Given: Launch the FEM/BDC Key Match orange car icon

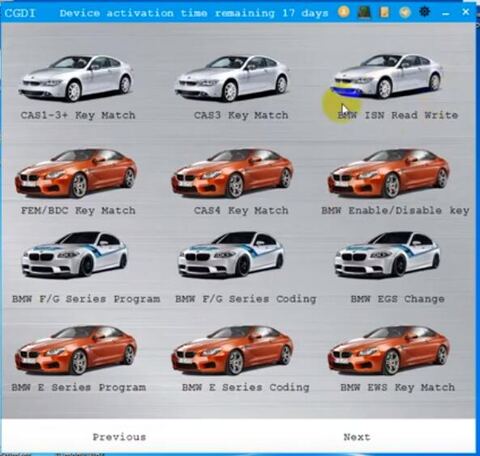Looking at the screenshot, I should pos(76,173).
